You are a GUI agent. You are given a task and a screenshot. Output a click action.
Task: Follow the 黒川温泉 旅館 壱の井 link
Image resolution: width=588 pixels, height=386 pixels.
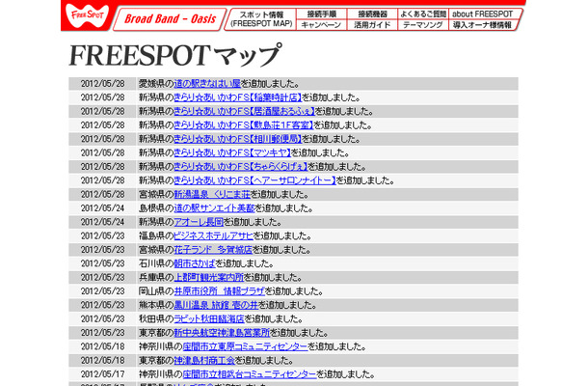216,305
